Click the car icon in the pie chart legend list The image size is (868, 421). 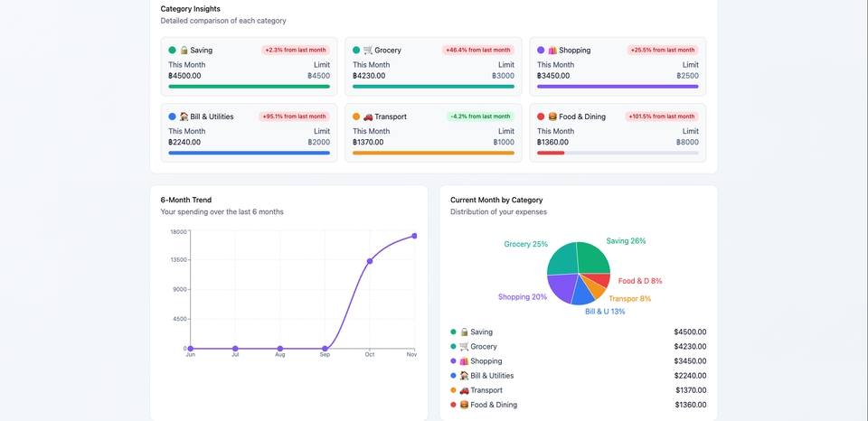tap(464, 390)
